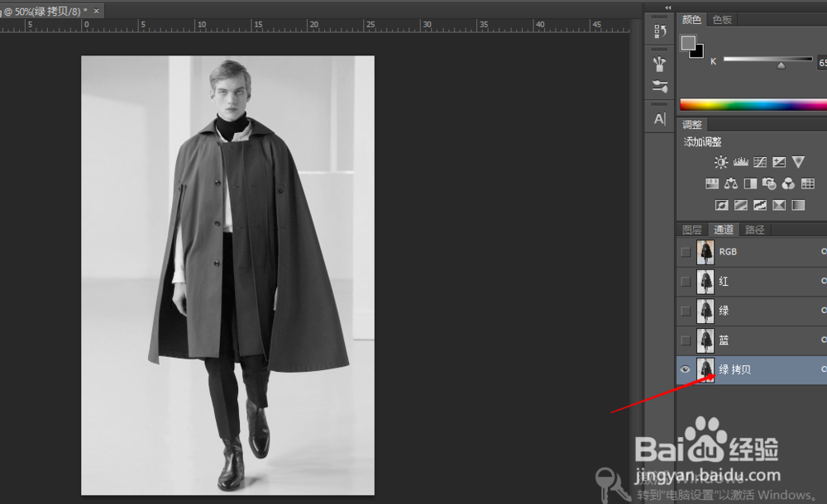The width and height of the screenshot is (827, 504).
Task: Click the horizontal ruler above the canvas
Action: pos(314,26)
